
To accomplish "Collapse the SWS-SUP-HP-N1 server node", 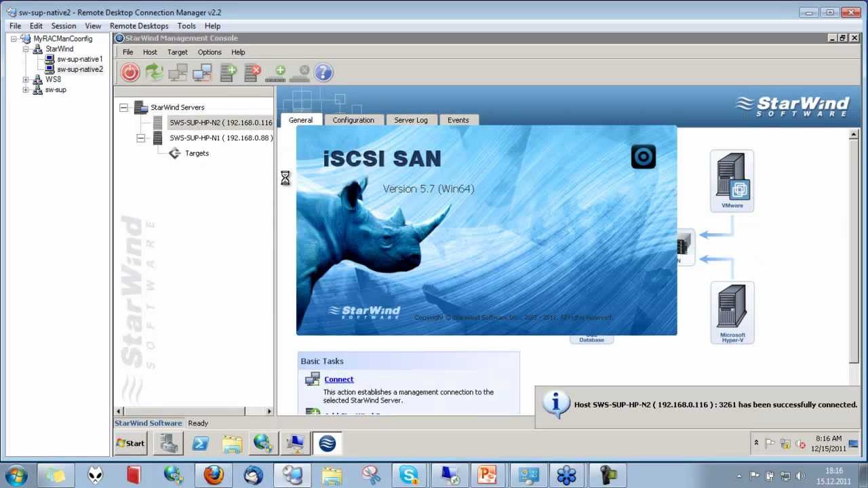I will (140, 138).
